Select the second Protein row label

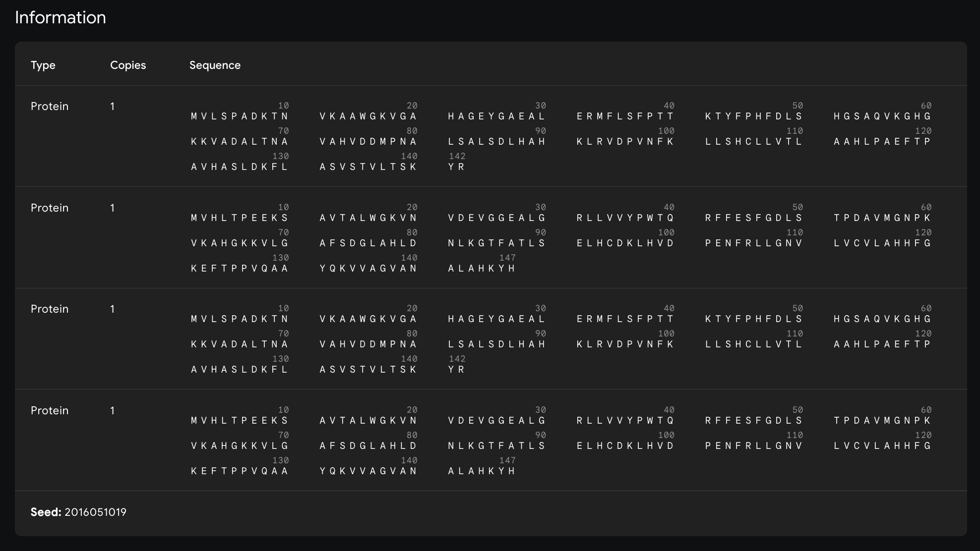coord(50,208)
